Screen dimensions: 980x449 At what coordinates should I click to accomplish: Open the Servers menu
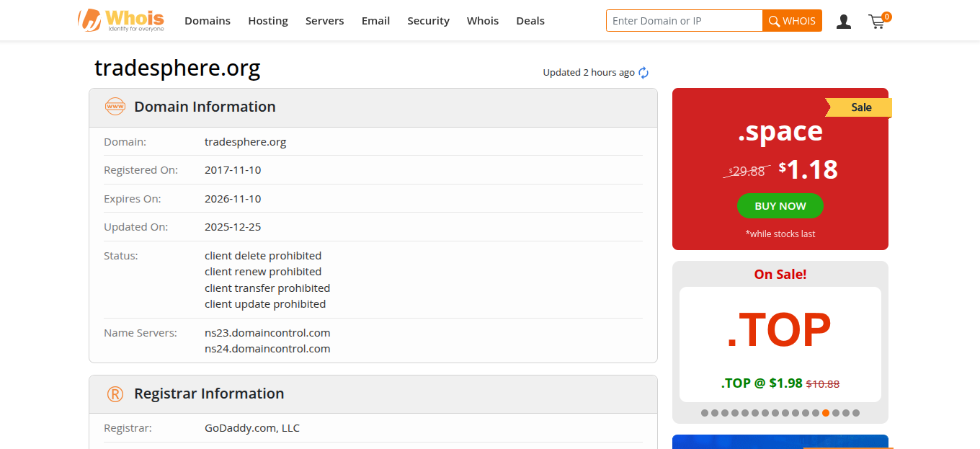click(x=325, y=21)
